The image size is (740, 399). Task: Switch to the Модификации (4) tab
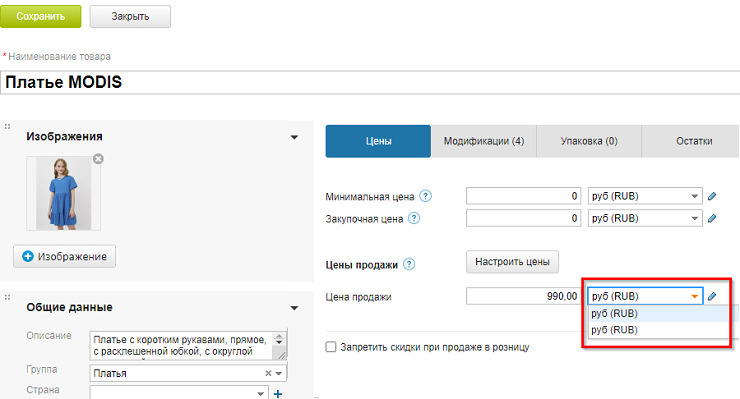[x=484, y=141]
